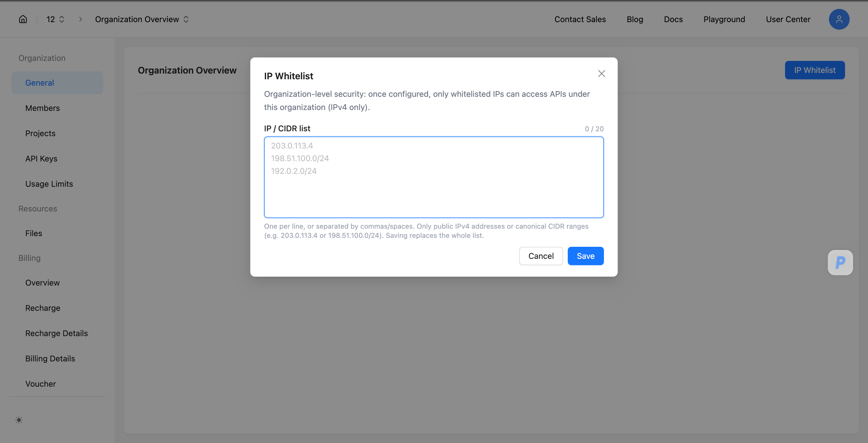Click Contact Sales link

tap(580, 19)
